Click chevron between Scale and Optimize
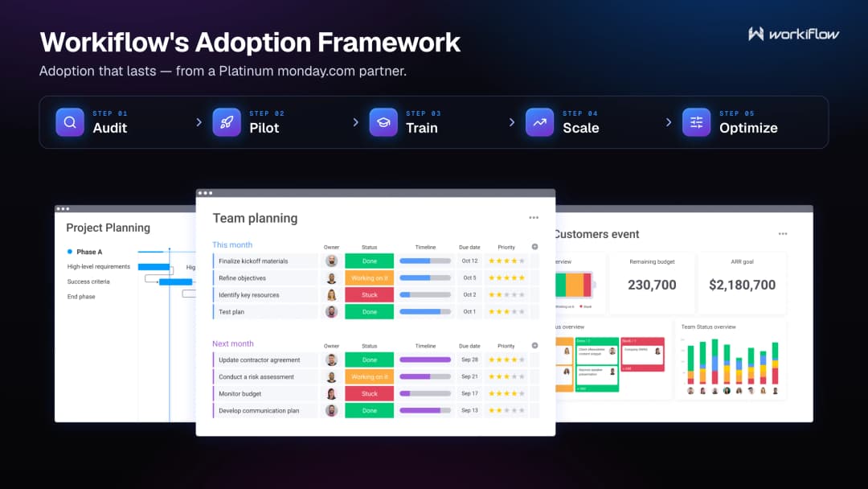Image resolution: width=868 pixels, height=489 pixels. click(669, 121)
